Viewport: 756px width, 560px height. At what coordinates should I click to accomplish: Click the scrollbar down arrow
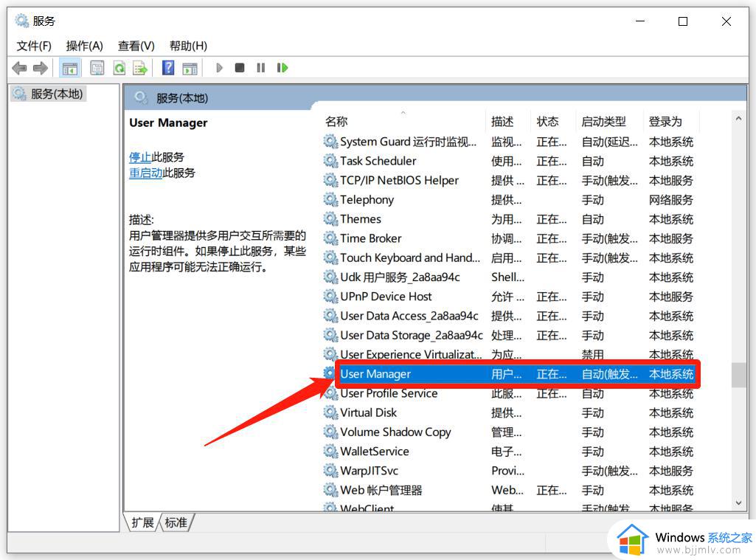(738, 503)
